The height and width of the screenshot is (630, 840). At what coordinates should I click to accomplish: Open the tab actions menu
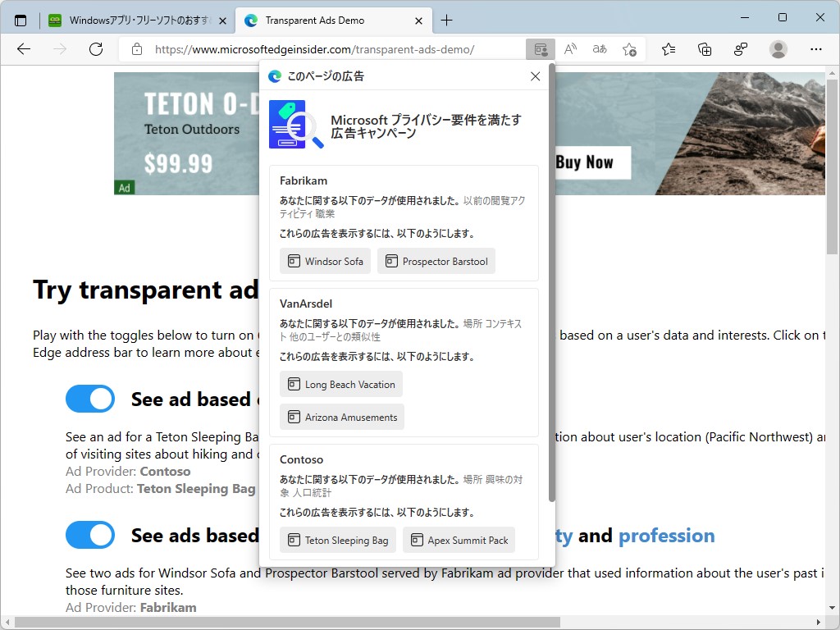21,20
